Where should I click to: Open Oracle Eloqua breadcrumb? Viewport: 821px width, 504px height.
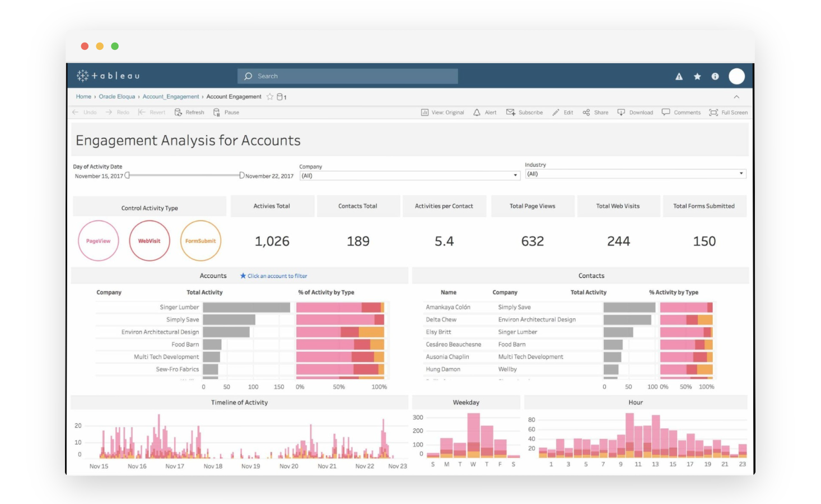pos(117,97)
